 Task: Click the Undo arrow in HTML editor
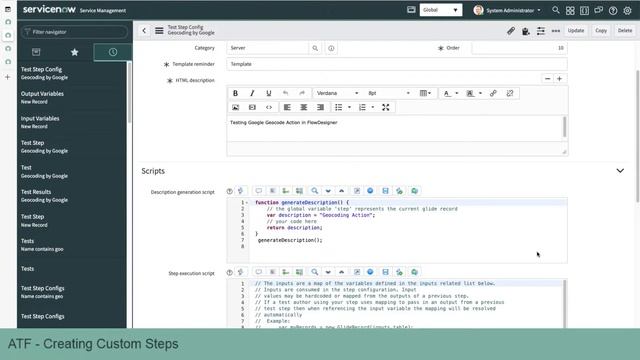[x=285, y=93]
